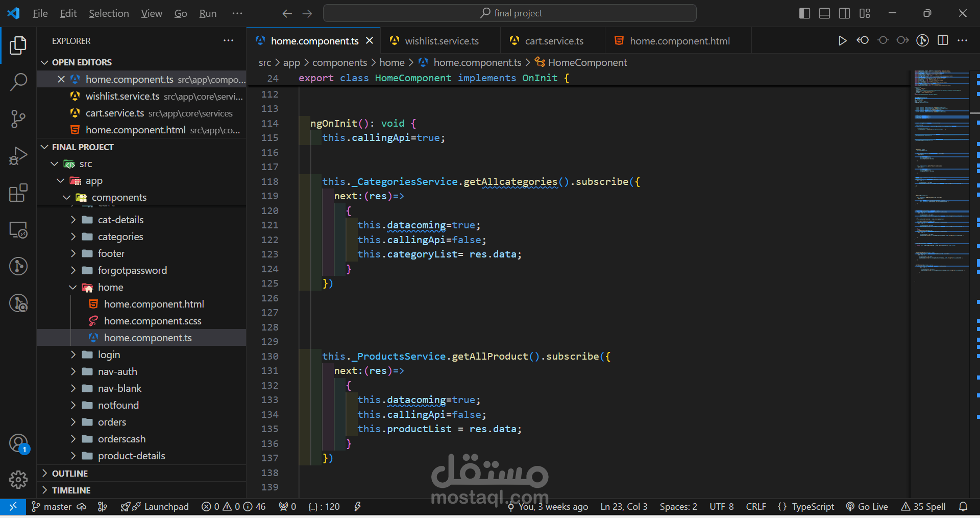Change encoding via UTF-8 indicator
980x518 pixels.
coord(722,507)
